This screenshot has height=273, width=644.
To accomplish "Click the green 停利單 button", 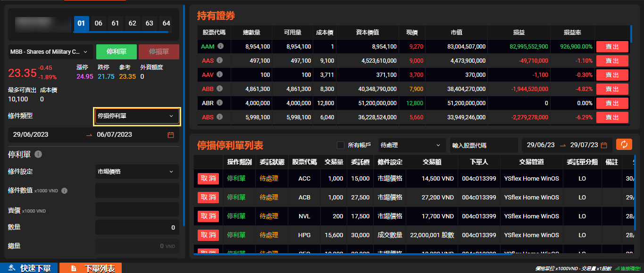I will (x=116, y=52).
